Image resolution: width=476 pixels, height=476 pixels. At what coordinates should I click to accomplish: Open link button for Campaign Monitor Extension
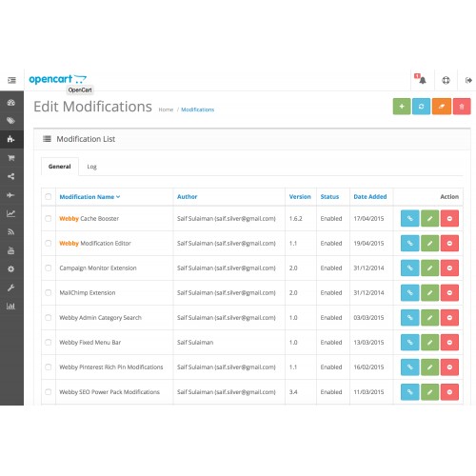pyautogui.click(x=410, y=268)
